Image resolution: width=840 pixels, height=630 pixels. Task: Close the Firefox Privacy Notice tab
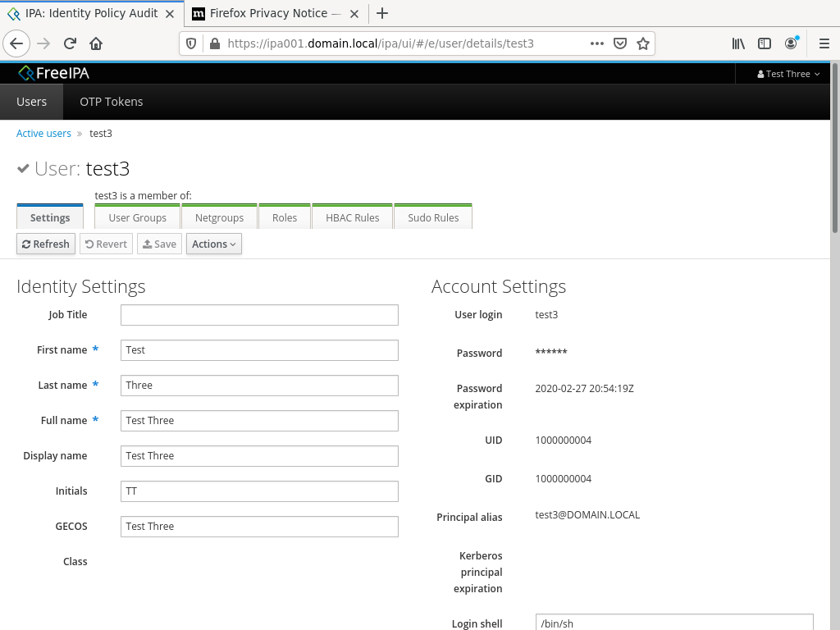pos(354,14)
